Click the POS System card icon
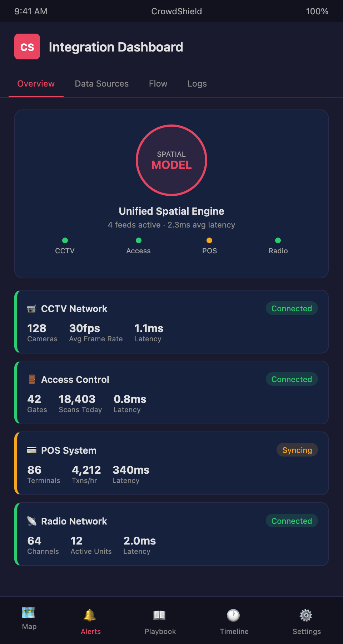 pos(32,450)
